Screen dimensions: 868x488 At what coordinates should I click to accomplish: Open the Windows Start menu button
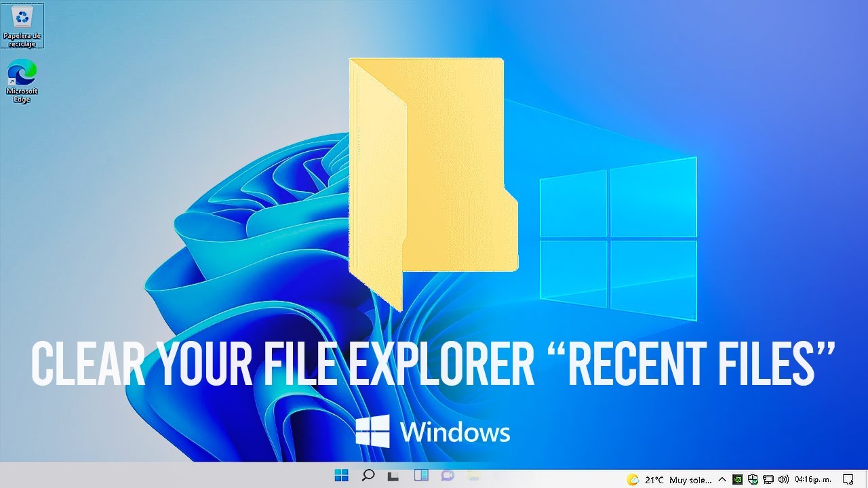tap(341, 476)
